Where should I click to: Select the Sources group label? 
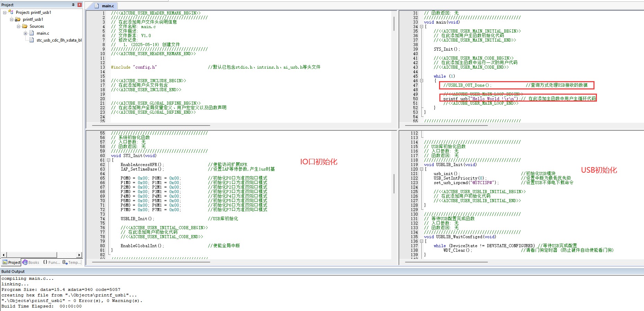37,26
